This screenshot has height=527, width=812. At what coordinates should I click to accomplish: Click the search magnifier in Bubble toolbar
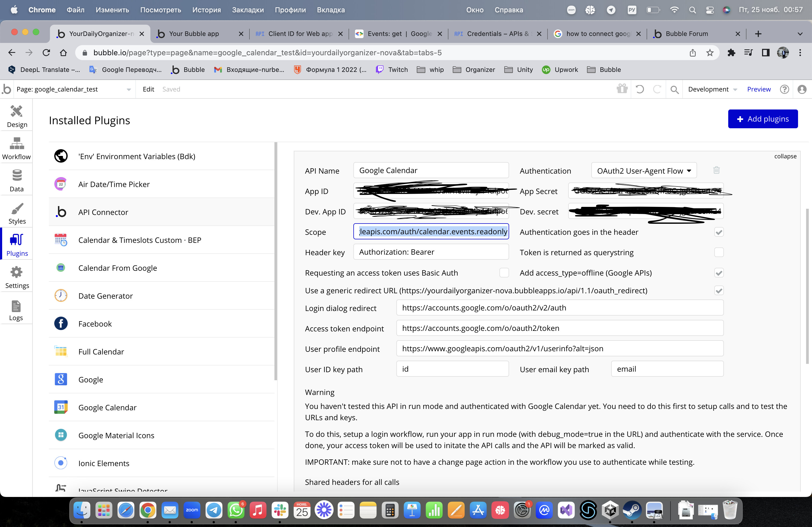[x=674, y=89]
